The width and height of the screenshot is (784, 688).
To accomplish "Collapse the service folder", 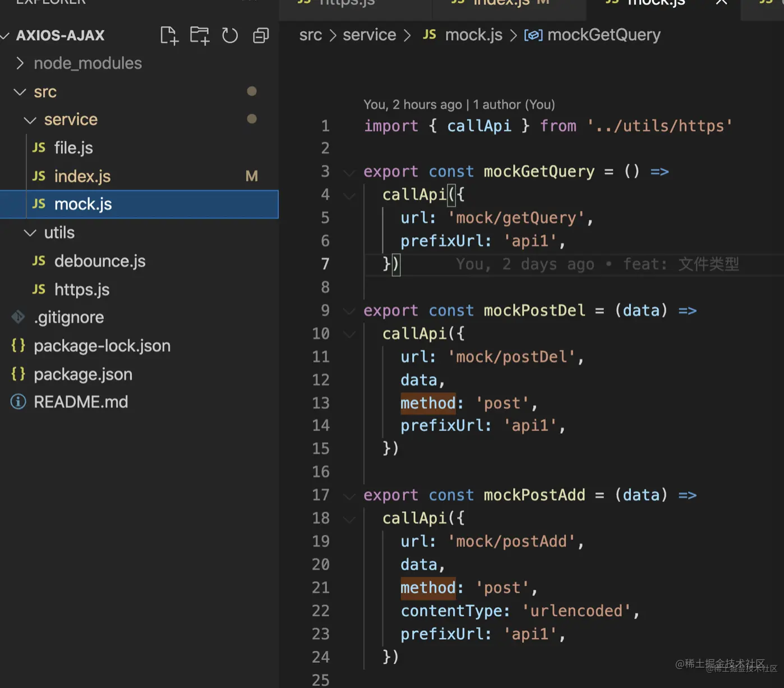I will (x=30, y=120).
